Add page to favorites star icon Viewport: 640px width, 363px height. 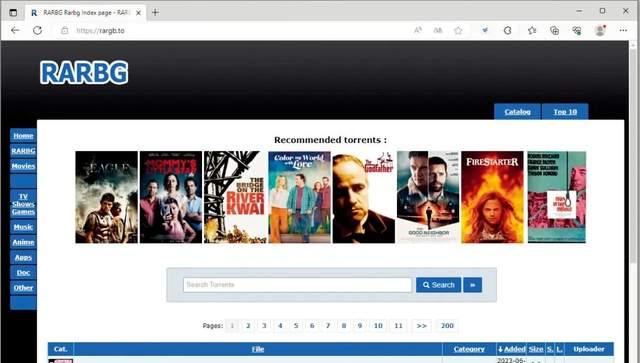(x=458, y=30)
